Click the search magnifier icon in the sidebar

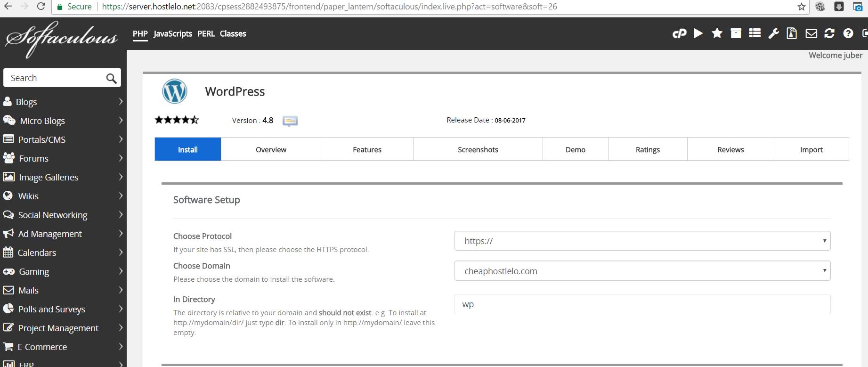111,78
